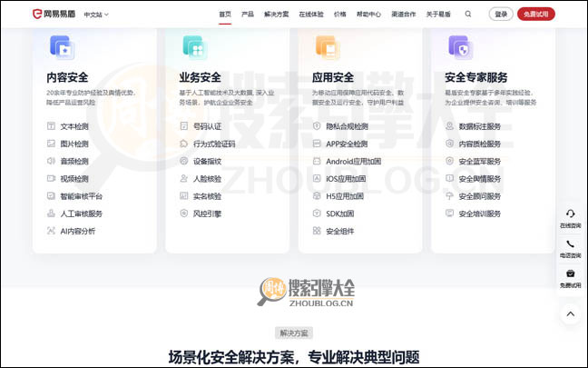The height and width of the screenshot is (368, 588).
Task: Click the 号码认证 icon
Action: [183, 126]
